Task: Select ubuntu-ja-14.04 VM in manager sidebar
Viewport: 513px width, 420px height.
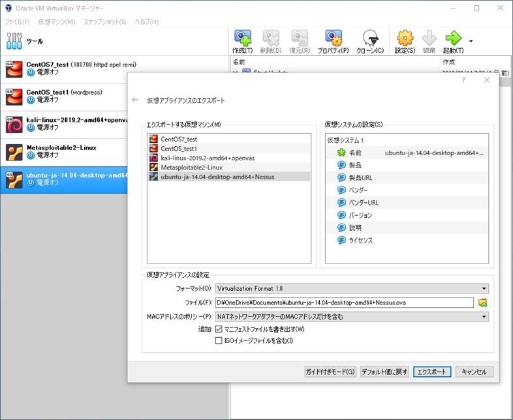Action: point(64,179)
